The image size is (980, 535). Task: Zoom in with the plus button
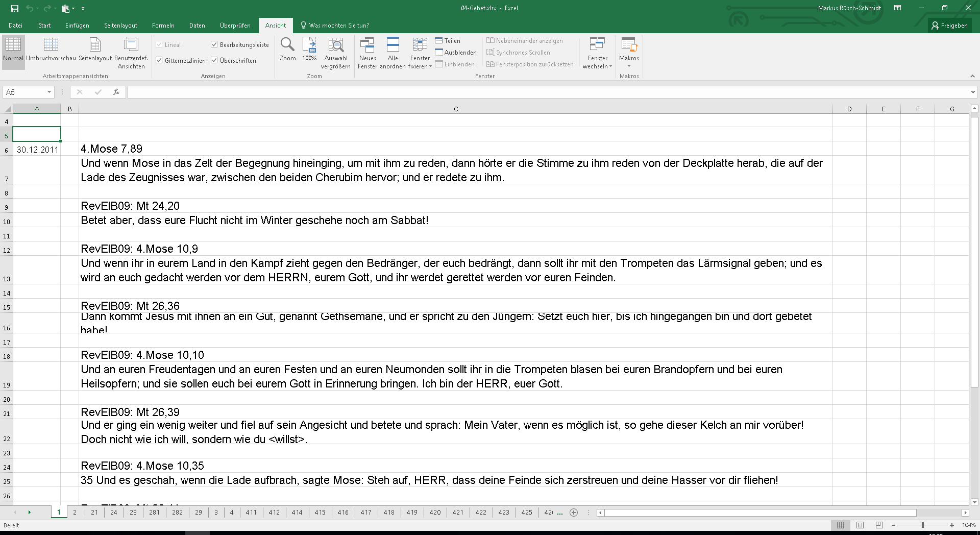[952, 525]
